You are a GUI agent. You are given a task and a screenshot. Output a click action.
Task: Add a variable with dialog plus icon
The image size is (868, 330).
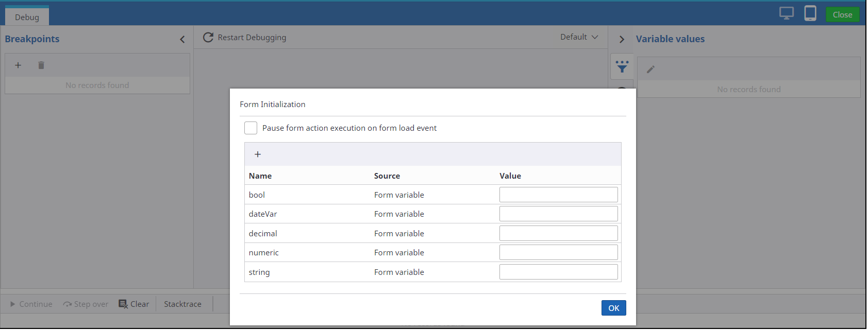click(258, 154)
